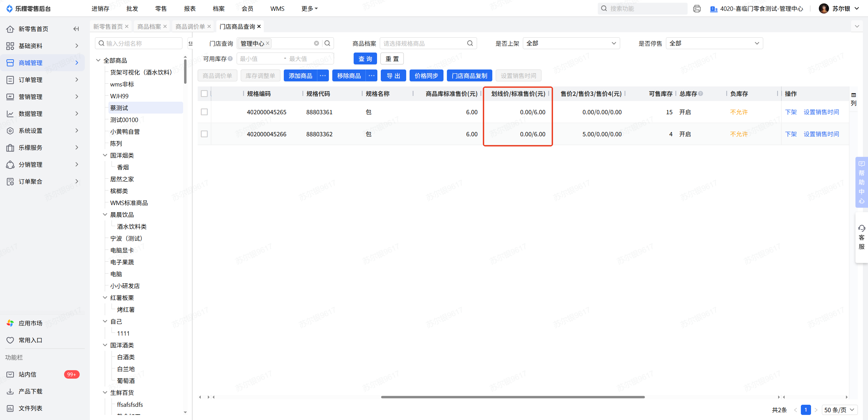Click 下架 link in first row
868x420 pixels.
(791, 112)
